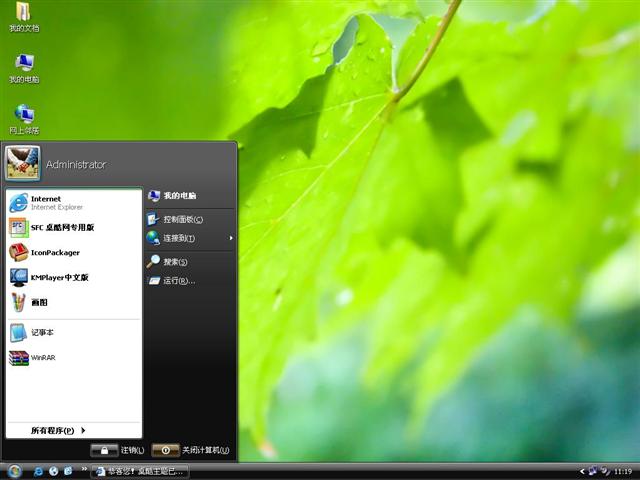Click the globe icon in Quick Launch

click(53, 471)
